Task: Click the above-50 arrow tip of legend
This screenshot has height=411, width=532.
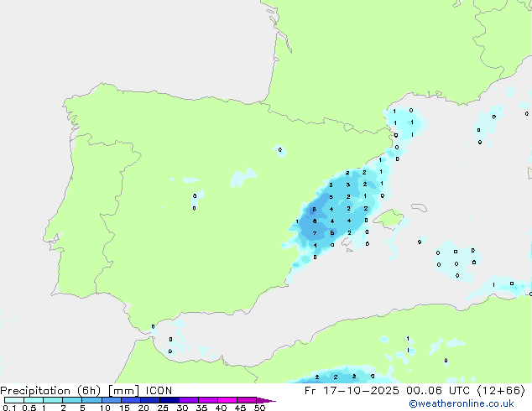Action: click(266, 400)
